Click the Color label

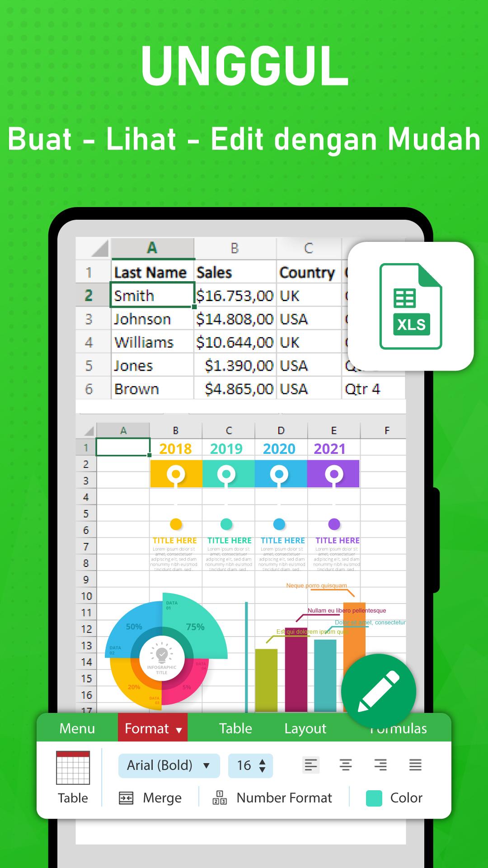coord(406,798)
